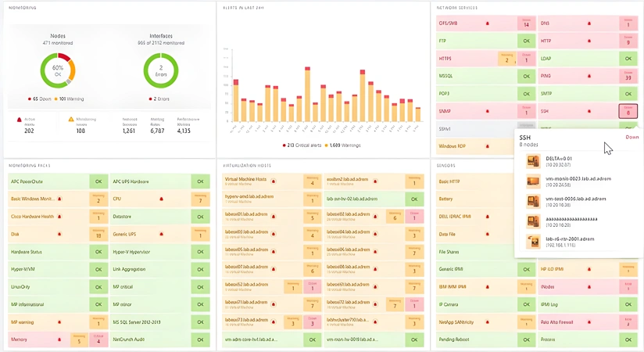Click the alert bell icon on Windows RDP row
The height and width of the screenshot is (352, 644).
488,146
